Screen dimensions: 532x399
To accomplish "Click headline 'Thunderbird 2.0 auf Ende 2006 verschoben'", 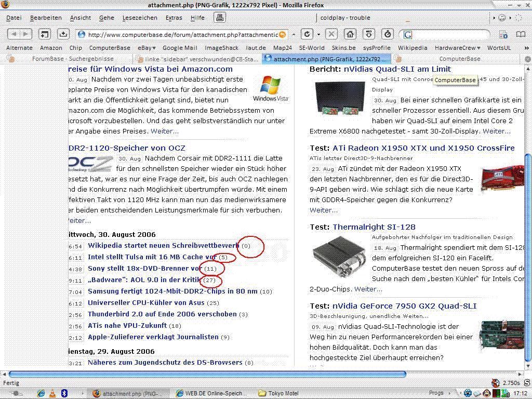I will click(x=162, y=314).
